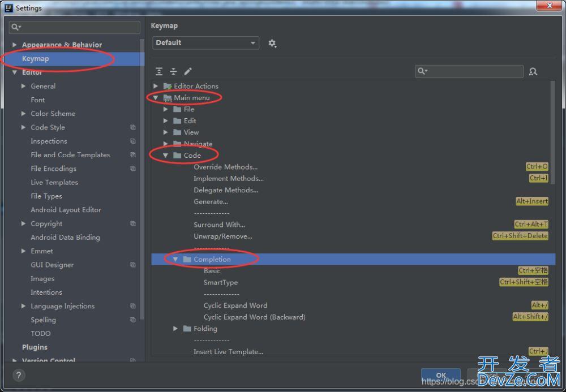Select Basic completion action
This screenshot has width=566, height=392.
click(212, 271)
